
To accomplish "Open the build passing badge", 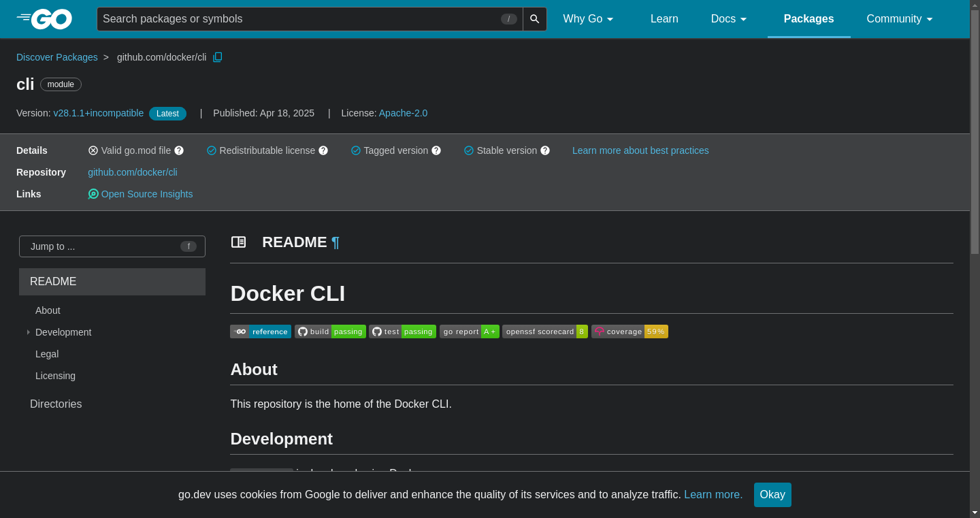I will pos(330,331).
